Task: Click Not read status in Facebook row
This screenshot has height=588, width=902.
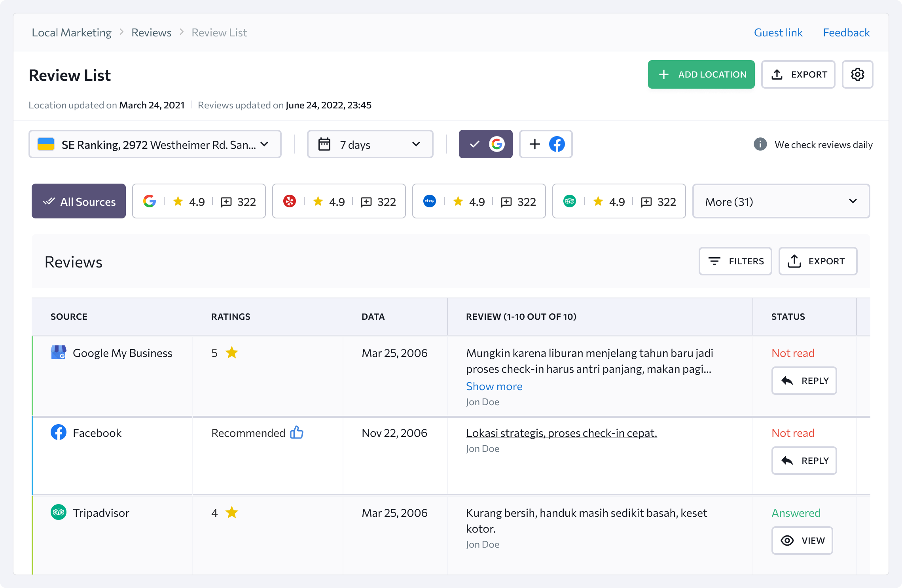Action: [x=793, y=433]
